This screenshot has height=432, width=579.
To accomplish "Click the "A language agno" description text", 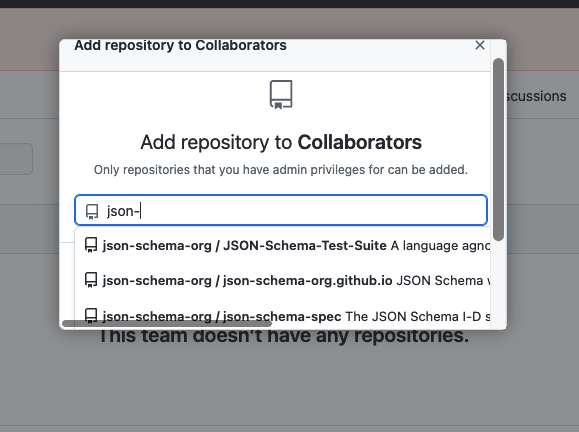I will [x=440, y=246].
